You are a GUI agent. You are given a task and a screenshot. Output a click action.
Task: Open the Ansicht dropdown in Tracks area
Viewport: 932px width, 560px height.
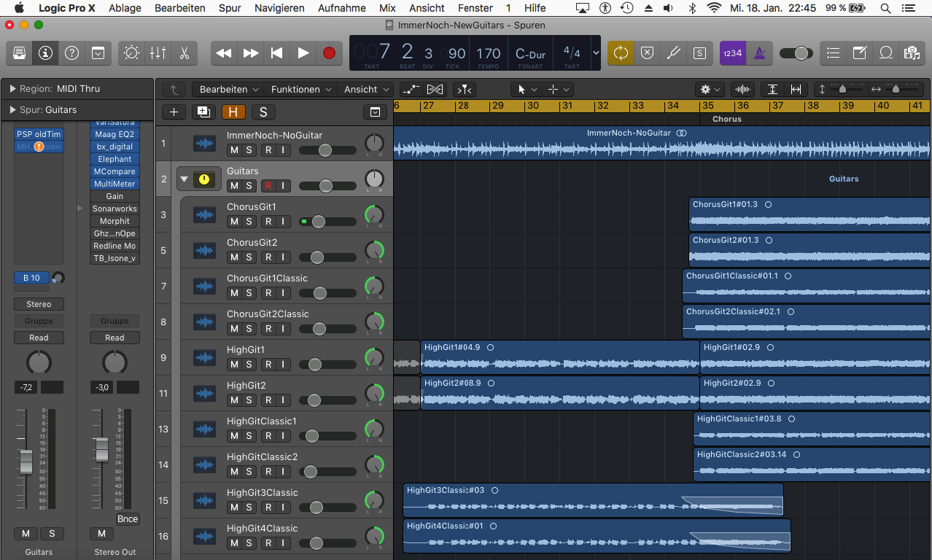point(367,89)
